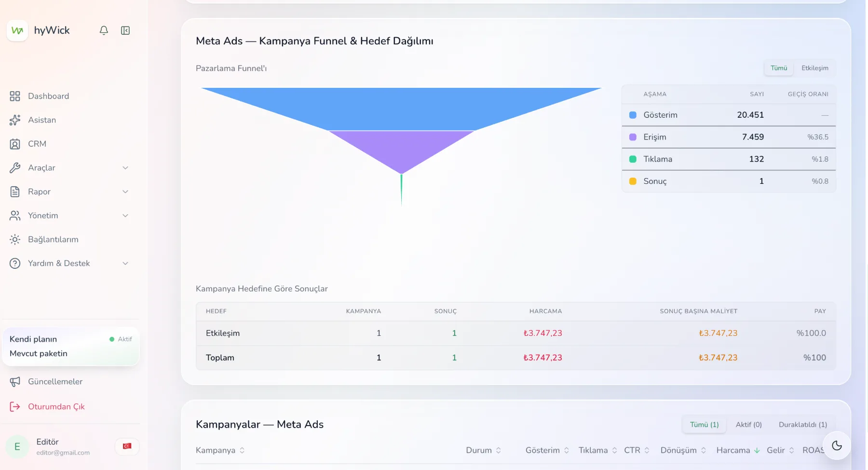868x470 pixels.
Task: Click the Editör avatar circle
Action: [x=17, y=447]
